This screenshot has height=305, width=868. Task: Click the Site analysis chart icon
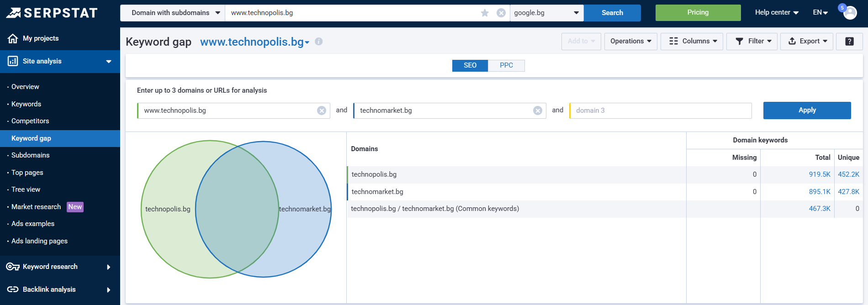(13, 61)
